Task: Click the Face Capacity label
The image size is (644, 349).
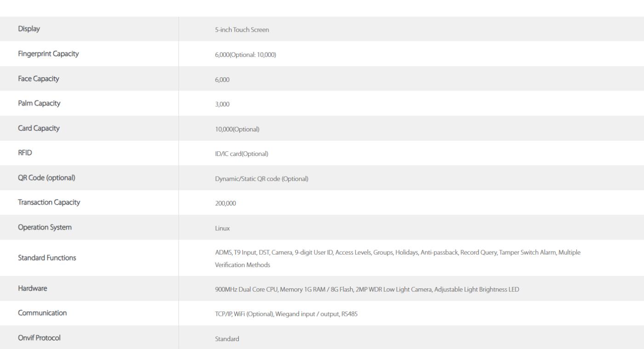Action: [x=39, y=79]
